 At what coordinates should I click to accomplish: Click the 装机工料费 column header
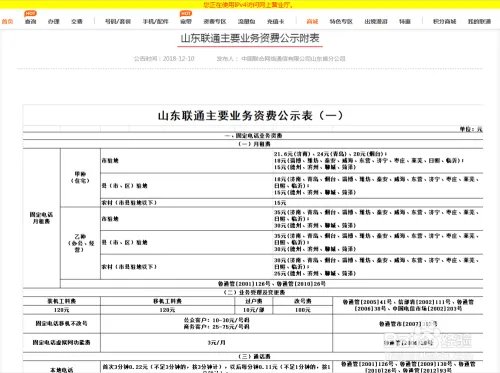(x=62, y=301)
